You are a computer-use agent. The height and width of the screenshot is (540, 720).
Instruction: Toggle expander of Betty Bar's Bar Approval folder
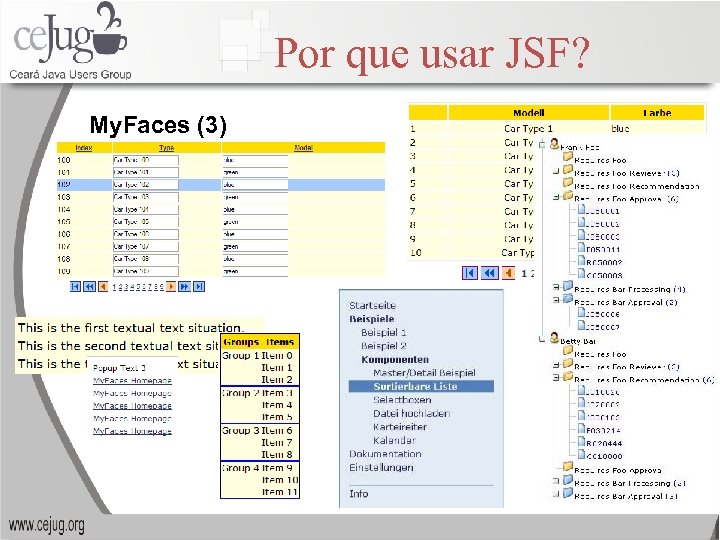[556, 494]
